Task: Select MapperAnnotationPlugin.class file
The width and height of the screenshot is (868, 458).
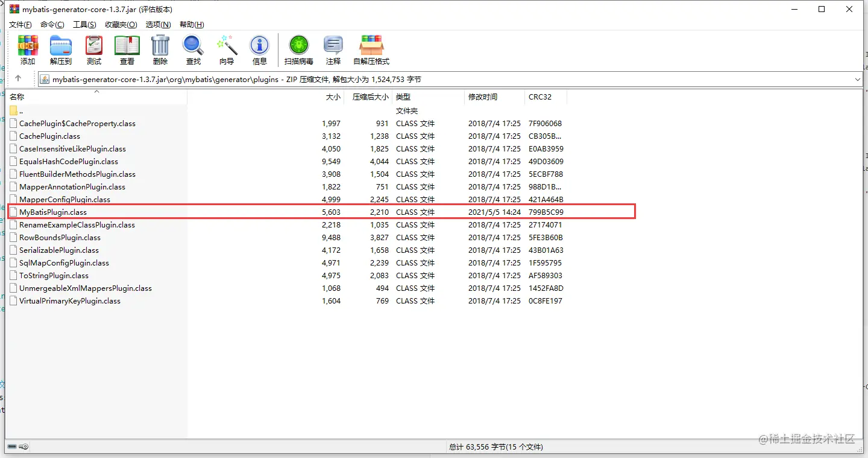Action: [x=72, y=186]
